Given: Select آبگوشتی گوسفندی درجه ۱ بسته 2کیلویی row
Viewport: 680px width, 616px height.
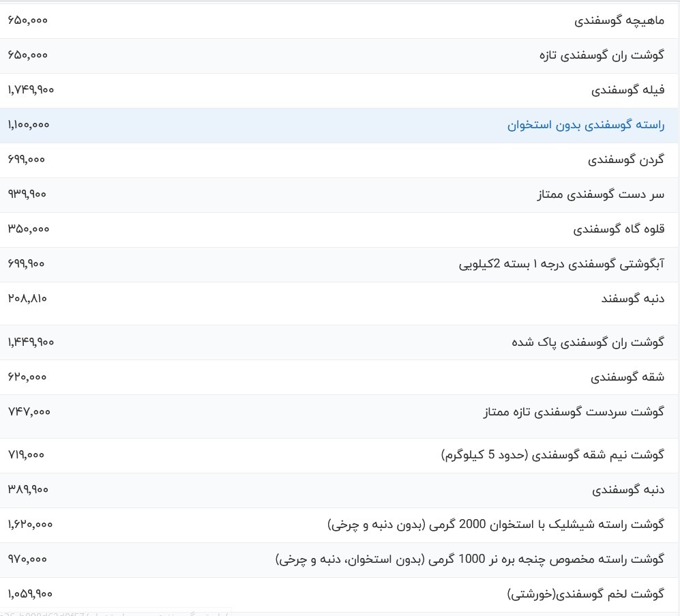Looking at the screenshot, I should pyautogui.click(x=341, y=263).
